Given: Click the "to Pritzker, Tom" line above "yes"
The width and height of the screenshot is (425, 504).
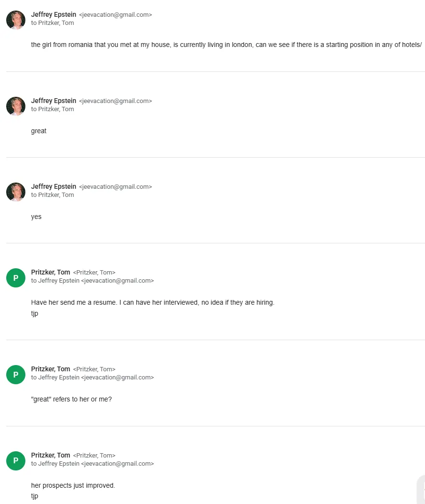Looking at the screenshot, I should pyautogui.click(x=53, y=195).
